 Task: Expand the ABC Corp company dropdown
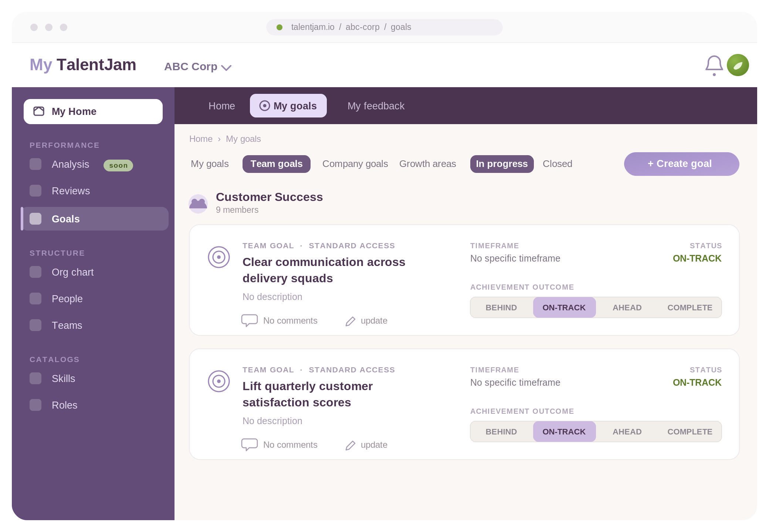(198, 66)
